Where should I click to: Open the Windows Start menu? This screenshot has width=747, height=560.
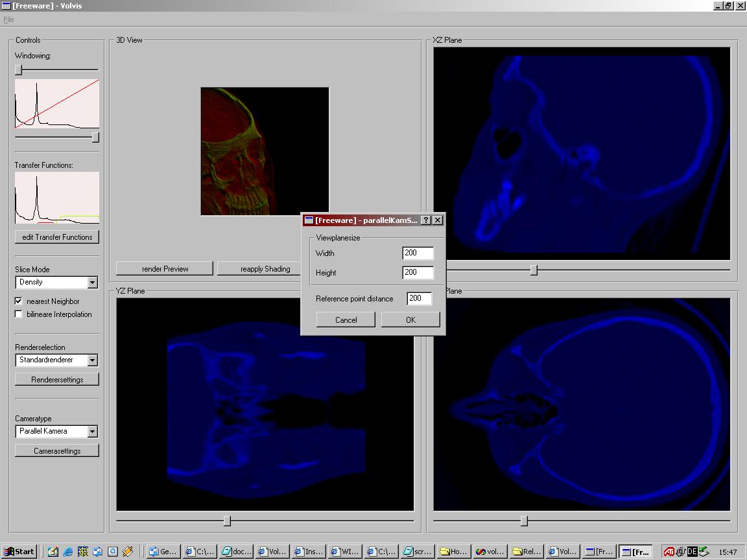[19, 552]
